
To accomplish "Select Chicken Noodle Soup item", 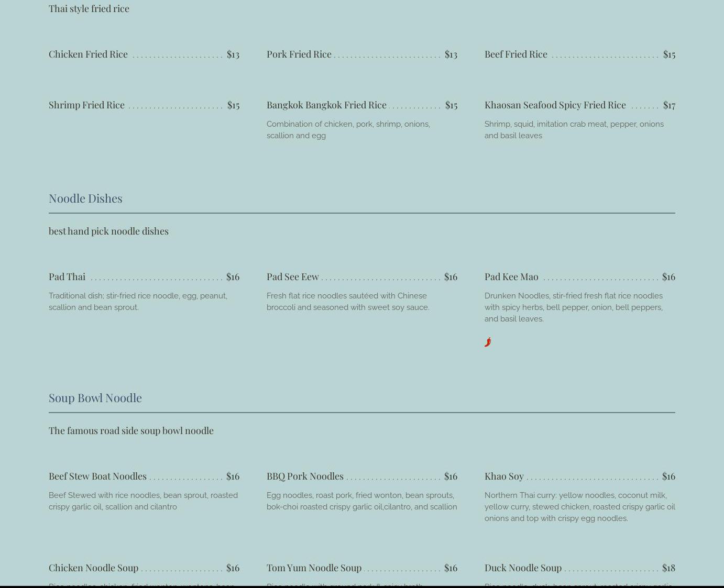I will 93,568.
